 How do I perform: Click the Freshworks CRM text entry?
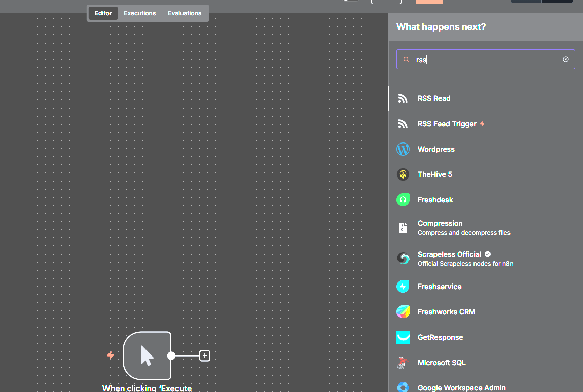click(x=446, y=312)
